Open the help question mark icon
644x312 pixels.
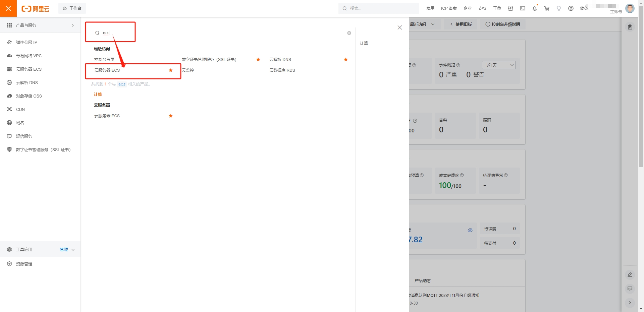[x=571, y=8]
